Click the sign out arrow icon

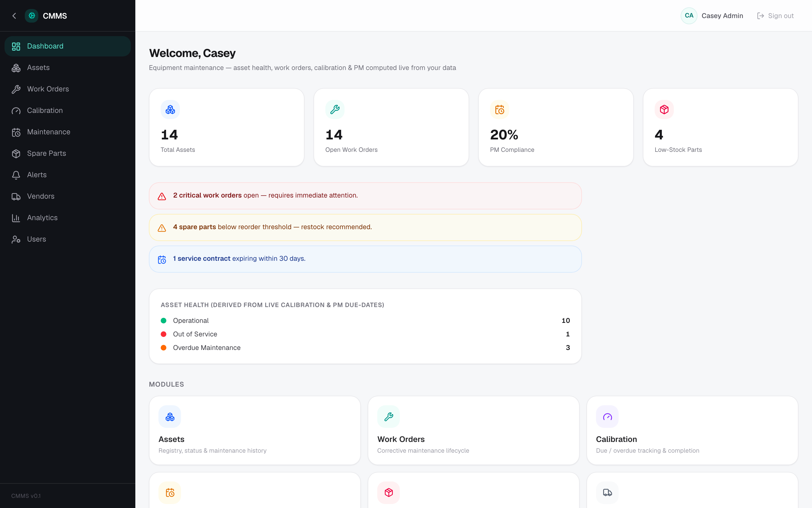click(x=761, y=16)
